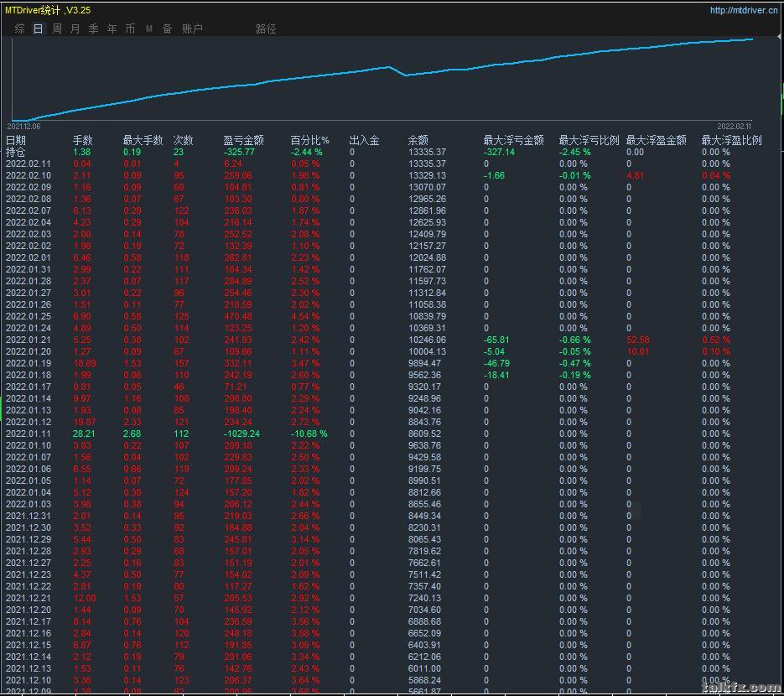This screenshot has width=784, height=696.
Task: Switch to the 综 summary tab
Action: coord(20,29)
